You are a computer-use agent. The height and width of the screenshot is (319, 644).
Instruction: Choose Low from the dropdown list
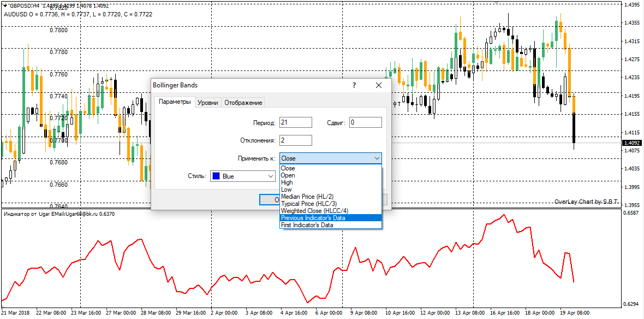pyautogui.click(x=331, y=190)
